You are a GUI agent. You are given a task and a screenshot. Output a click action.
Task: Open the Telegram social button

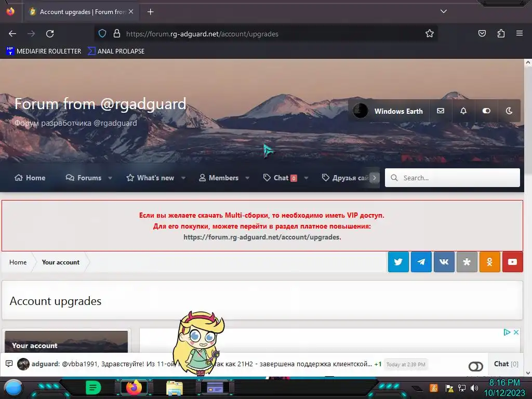(421, 262)
